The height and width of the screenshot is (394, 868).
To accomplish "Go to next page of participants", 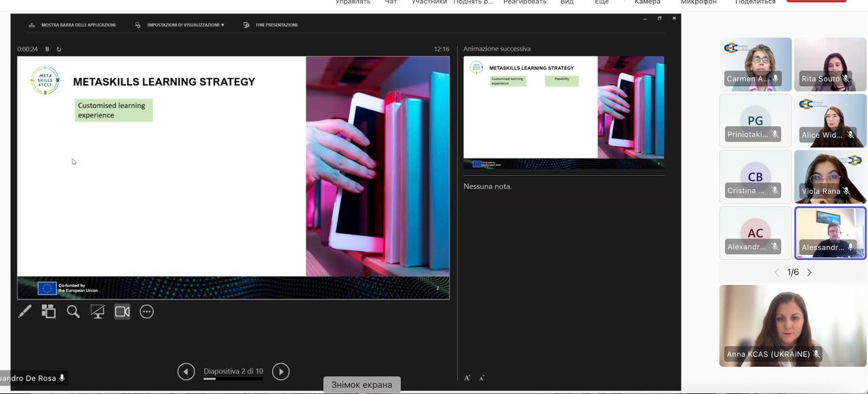I will tap(809, 273).
